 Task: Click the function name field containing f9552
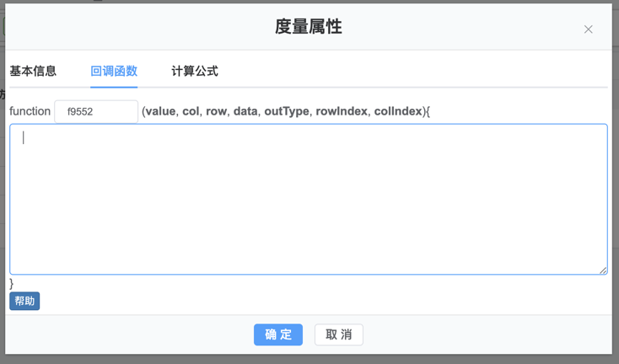click(96, 111)
